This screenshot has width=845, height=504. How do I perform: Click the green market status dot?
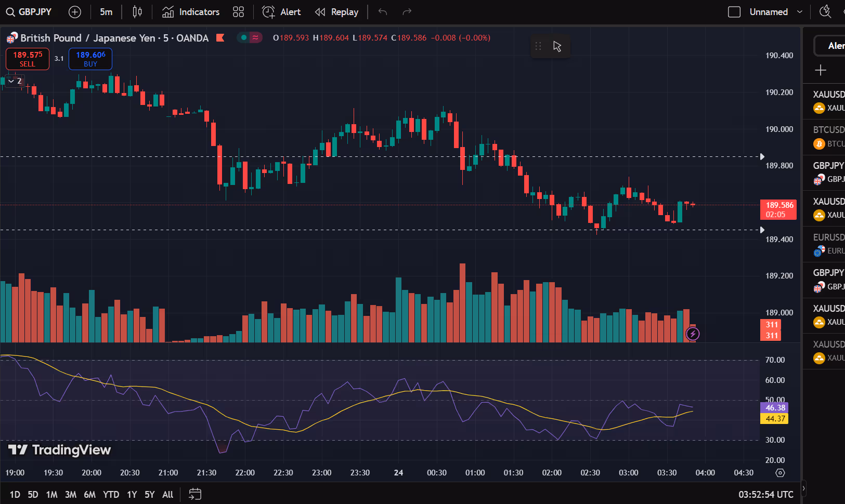pyautogui.click(x=243, y=37)
